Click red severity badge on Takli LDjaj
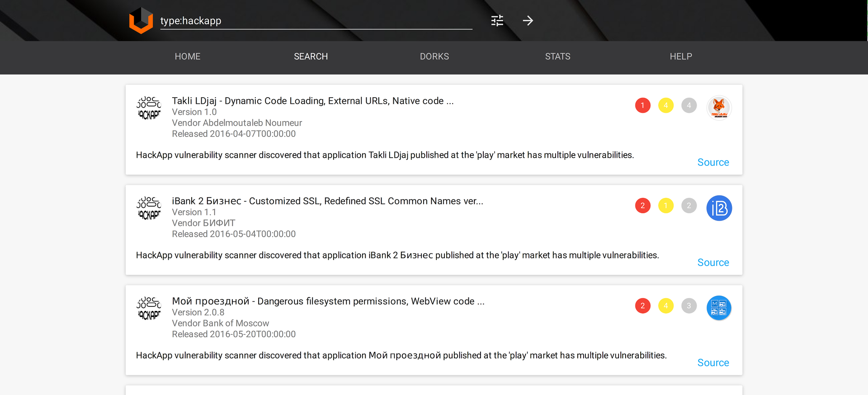 [x=642, y=105]
